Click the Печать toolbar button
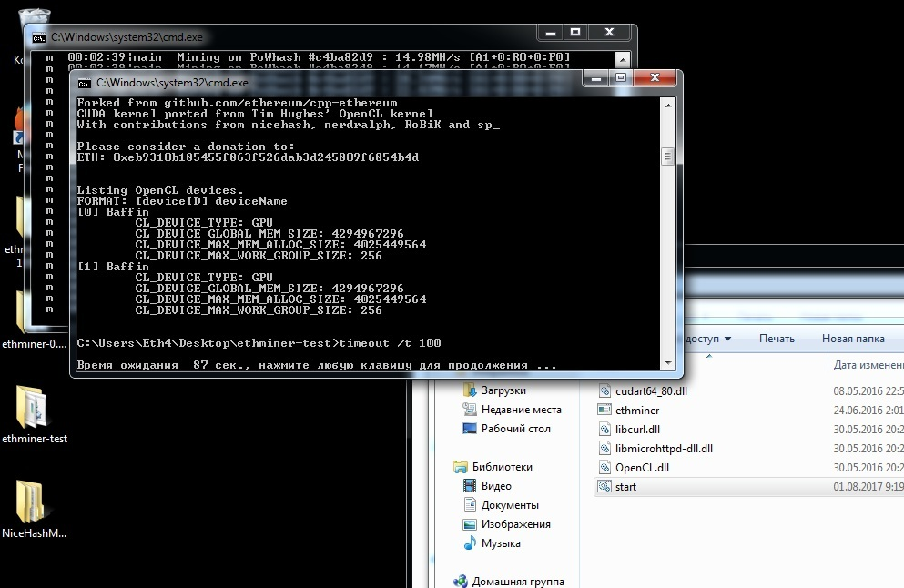904x588 pixels. point(777,339)
